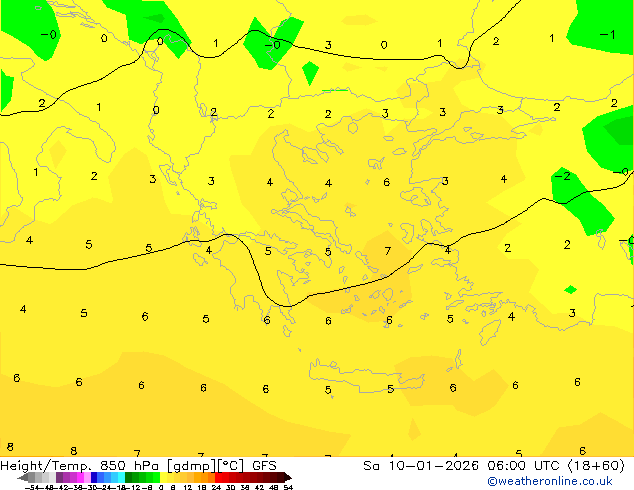This screenshot has width=634, height=490.
Task: Select the Sa 10-01-2026 06:00 UTC timestamp
Action: coord(494,465)
